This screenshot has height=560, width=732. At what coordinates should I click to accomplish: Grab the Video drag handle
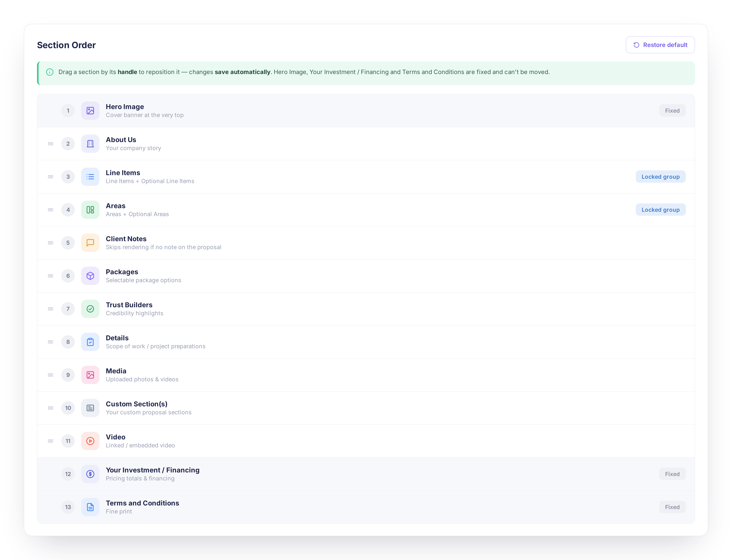(x=51, y=441)
